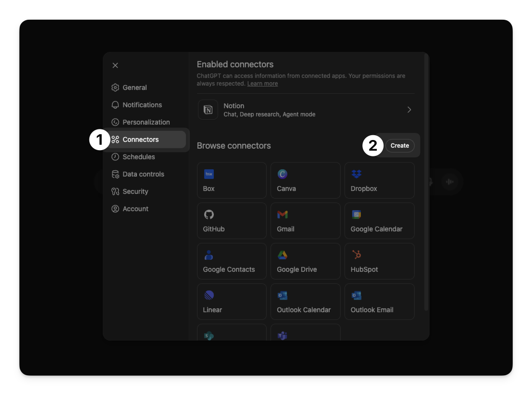Screen dimensions: 532x395
Task: Click the Security key icon
Action: pyautogui.click(x=115, y=191)
